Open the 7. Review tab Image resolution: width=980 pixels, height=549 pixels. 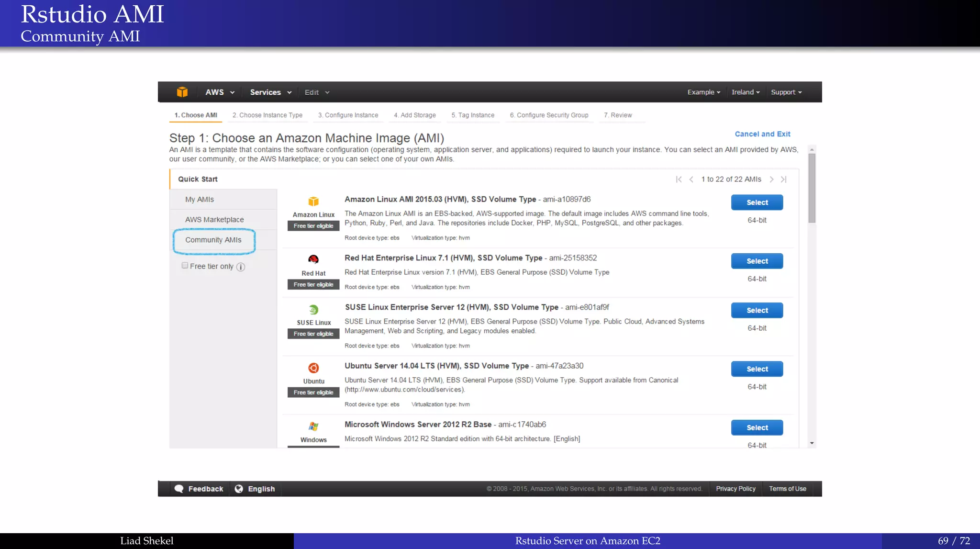click(x=618, y=115)
